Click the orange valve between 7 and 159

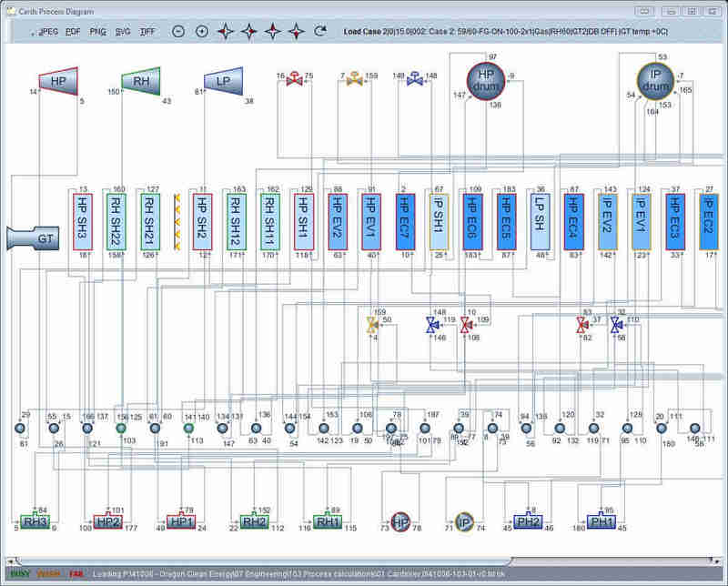click(355, 79)
